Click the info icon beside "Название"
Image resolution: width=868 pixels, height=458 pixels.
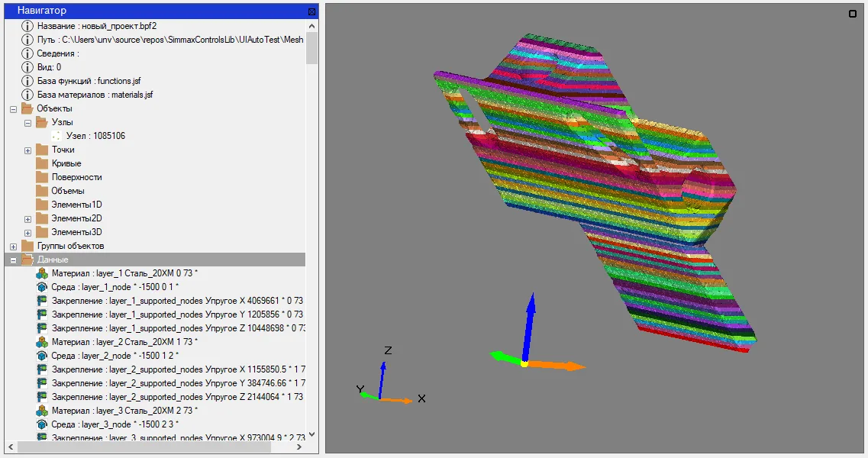[27, 26]
